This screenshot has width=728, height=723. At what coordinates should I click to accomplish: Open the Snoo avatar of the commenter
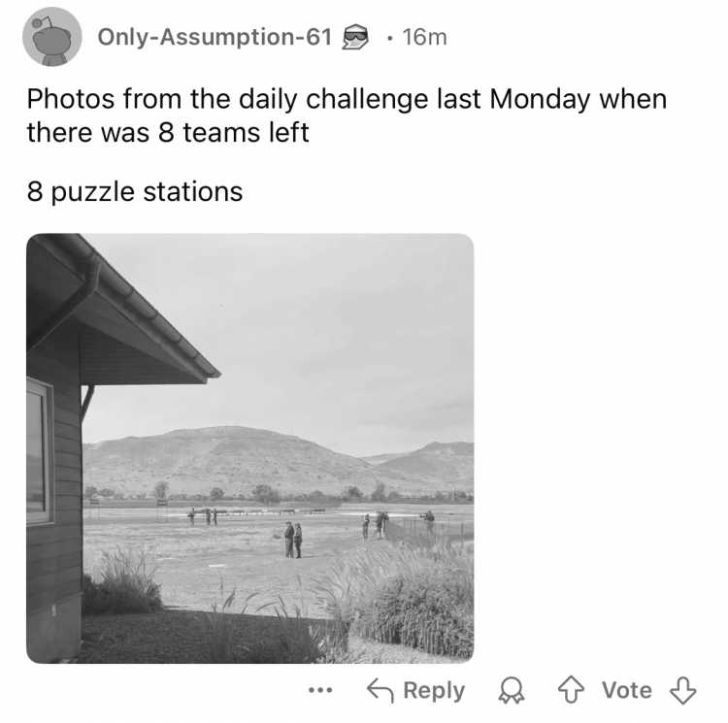(x=52, y=37)
